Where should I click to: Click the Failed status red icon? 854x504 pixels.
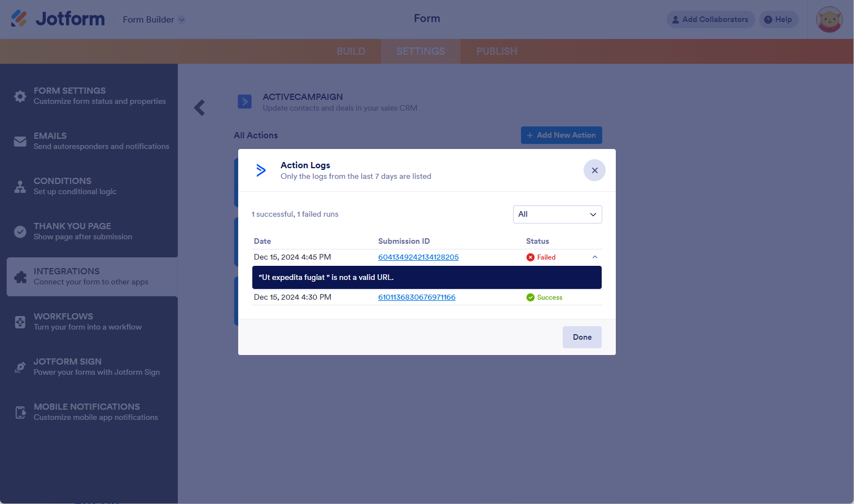(x=531, y=257)
